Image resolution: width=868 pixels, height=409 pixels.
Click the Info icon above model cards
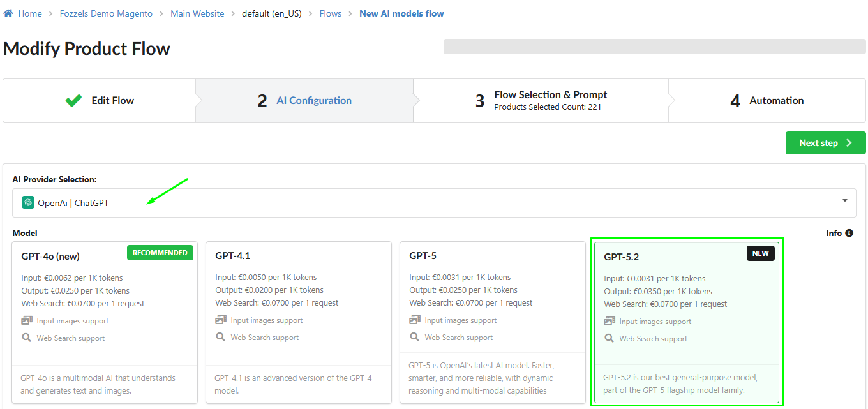coord(849,233)
